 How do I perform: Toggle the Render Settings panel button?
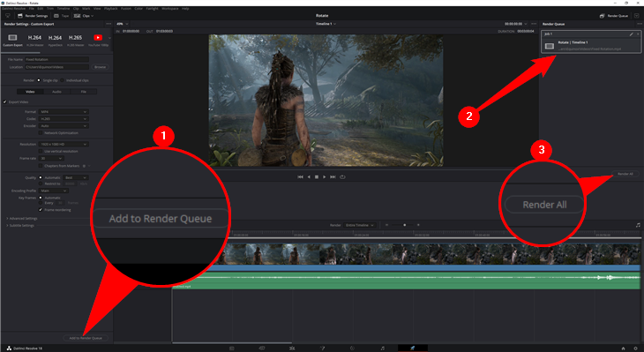click(x=33, y=16)
